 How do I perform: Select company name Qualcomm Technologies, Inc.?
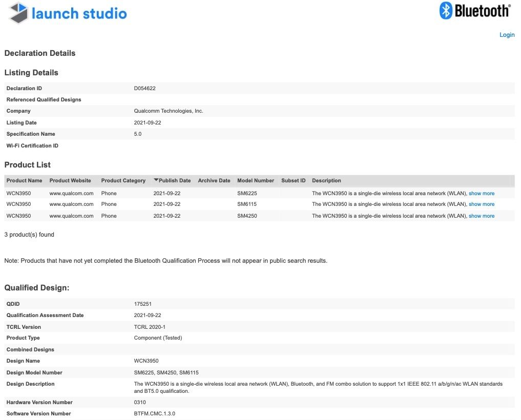click(169, 111)
